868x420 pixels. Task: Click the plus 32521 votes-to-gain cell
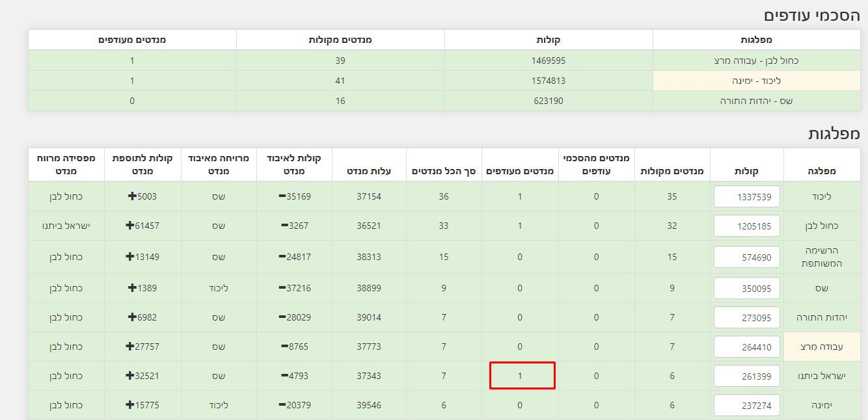pos(142,376)
